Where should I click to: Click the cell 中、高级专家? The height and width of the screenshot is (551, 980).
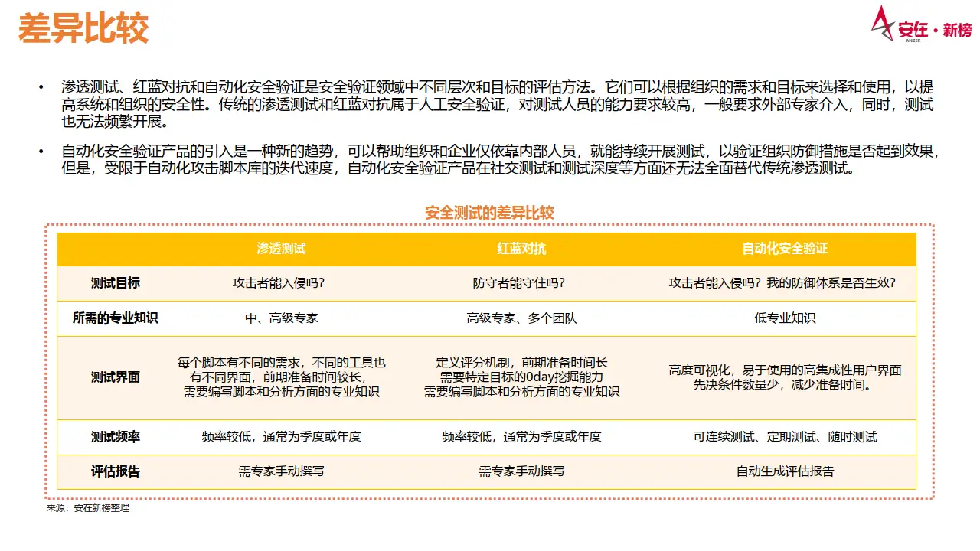(281, 318)
